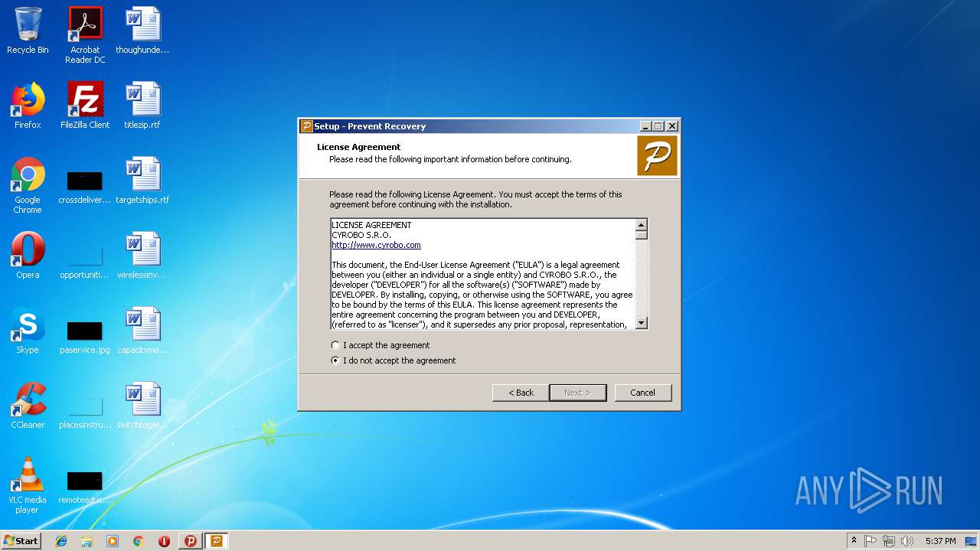Select the crossdeliver... file icon
Viewport: 980px width, 551px height.
[x=85, y=188]
